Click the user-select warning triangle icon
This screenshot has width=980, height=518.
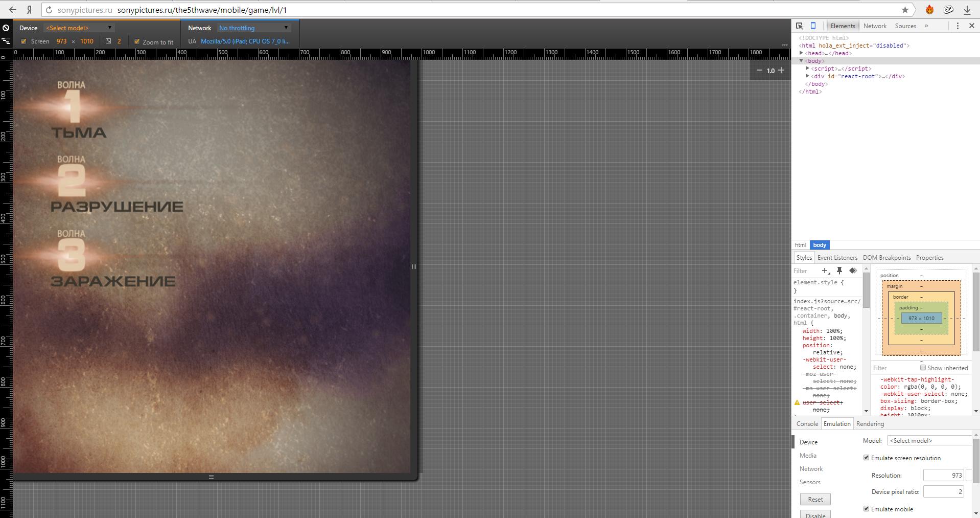[x=797, y=402]
